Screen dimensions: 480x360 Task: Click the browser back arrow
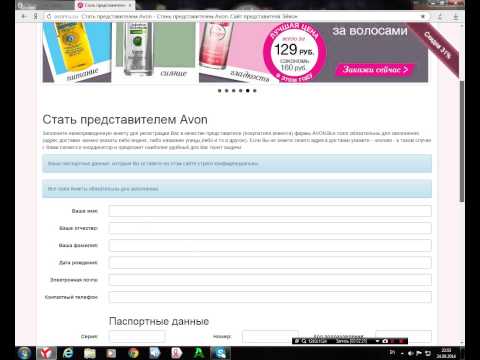click(24, 16)
